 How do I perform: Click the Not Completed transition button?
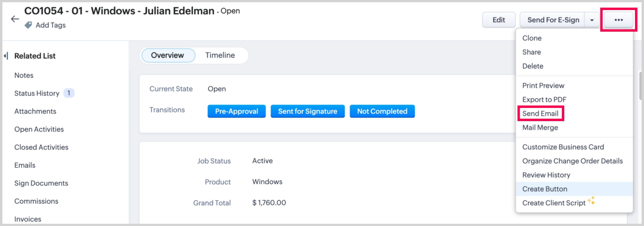382,111
